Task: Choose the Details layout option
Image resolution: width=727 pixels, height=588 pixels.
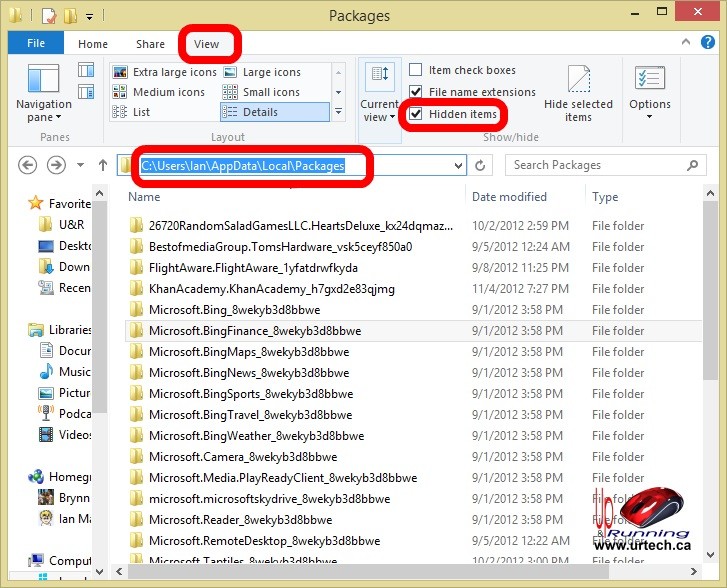Action: (274, 112)
